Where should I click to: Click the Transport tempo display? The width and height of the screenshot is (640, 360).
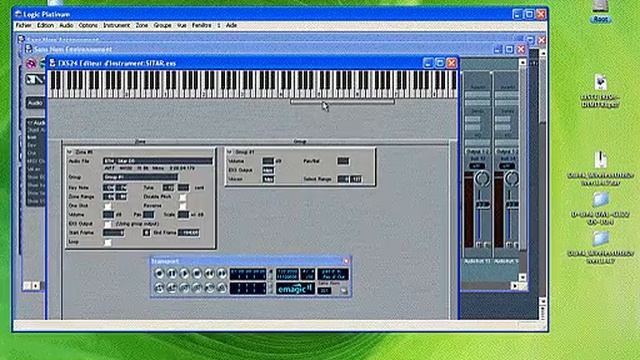287,273
